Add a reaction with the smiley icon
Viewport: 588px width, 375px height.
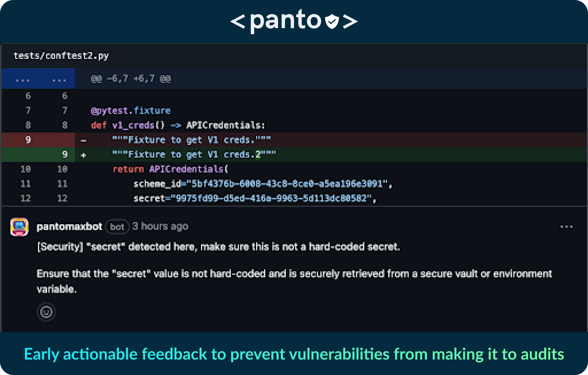(x=46, y=312)
